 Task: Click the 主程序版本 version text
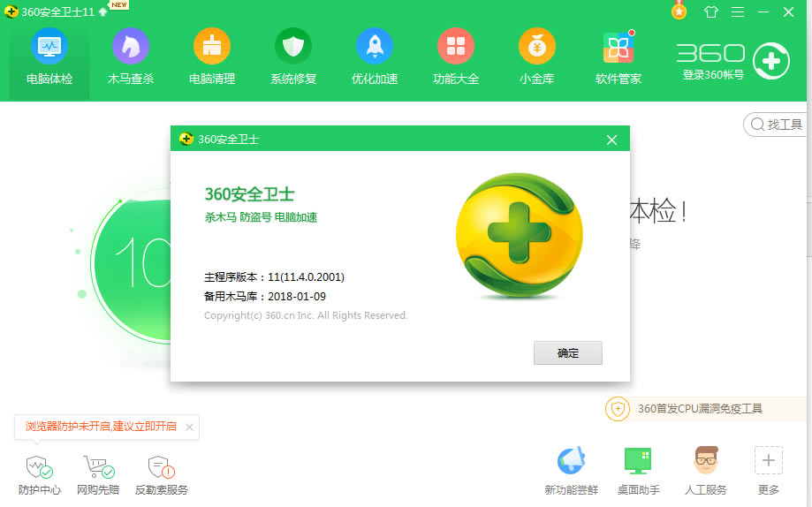tap(274, 277)
